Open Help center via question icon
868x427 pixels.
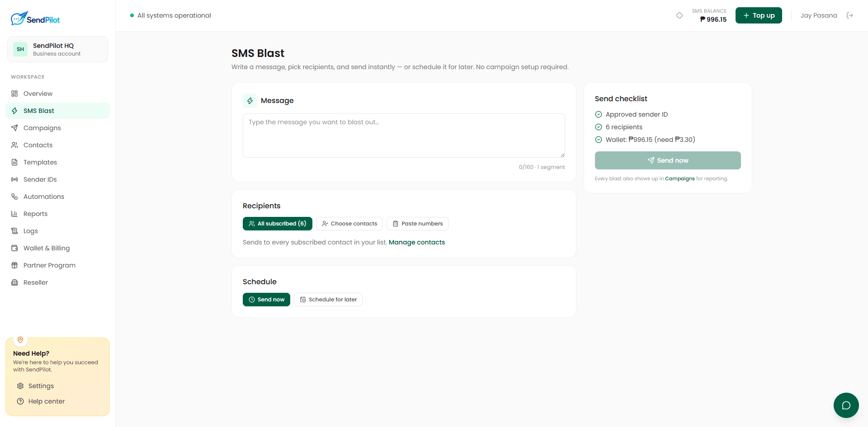[x=20, y=401]
